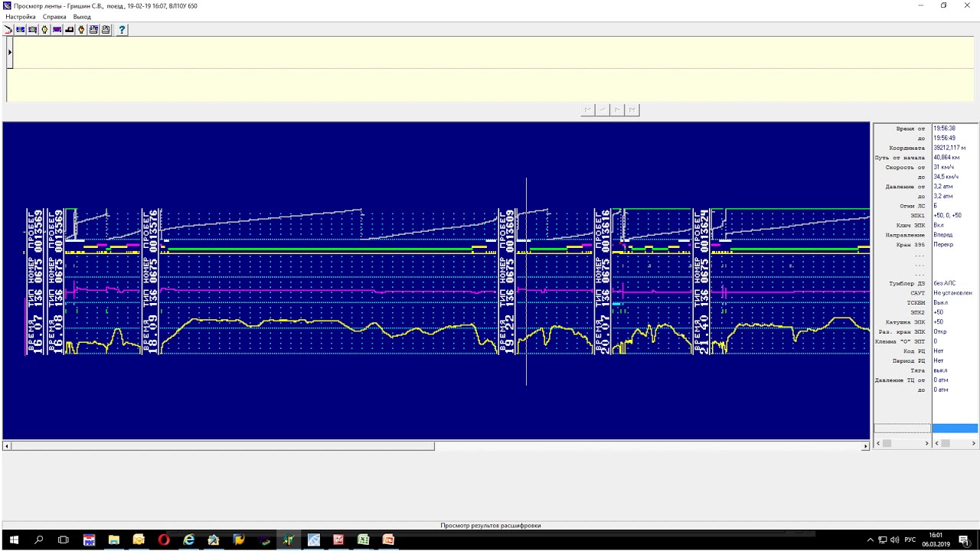Click the 'Огни ЛС' parameter label

tap(913, 206)
